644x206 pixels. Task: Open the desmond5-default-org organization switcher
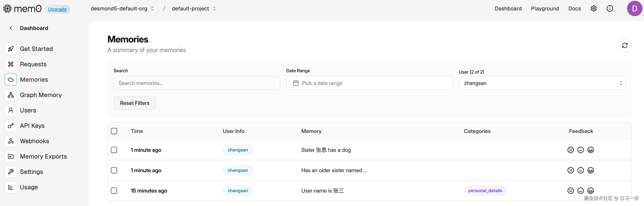coord(122,8)
